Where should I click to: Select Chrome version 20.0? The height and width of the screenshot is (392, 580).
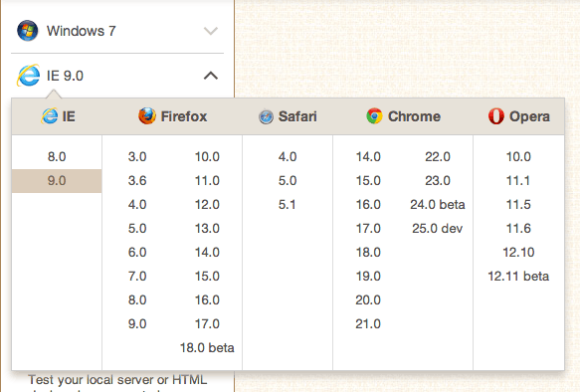coord(368,299)
